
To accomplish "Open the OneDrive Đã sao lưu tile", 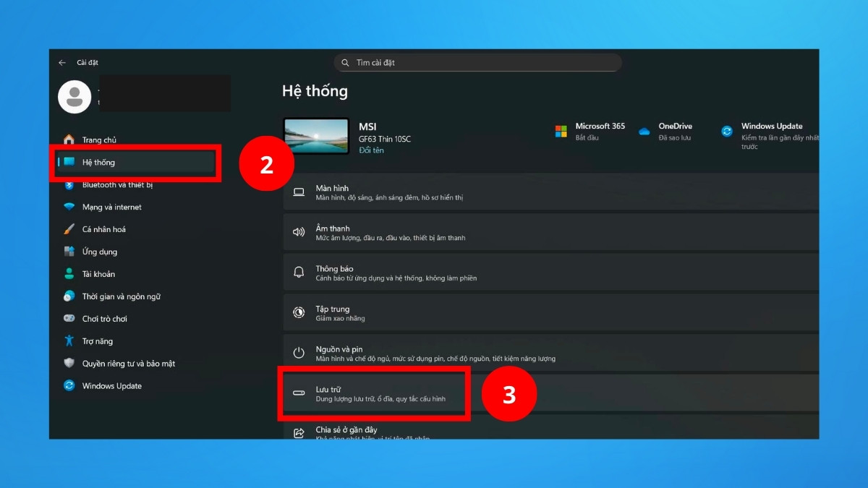I will click(x=665, y=131).
